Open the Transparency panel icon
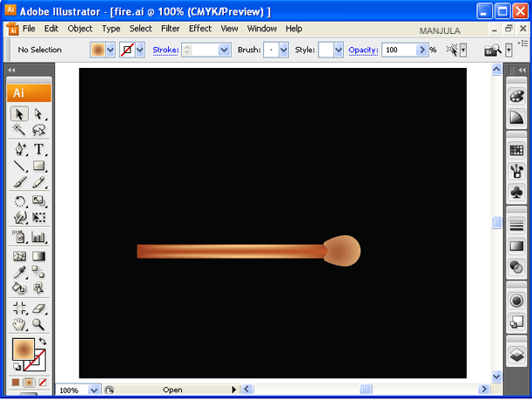Image resolution: width=532 pixels, height=400 pixels. [x=516, y=268]
